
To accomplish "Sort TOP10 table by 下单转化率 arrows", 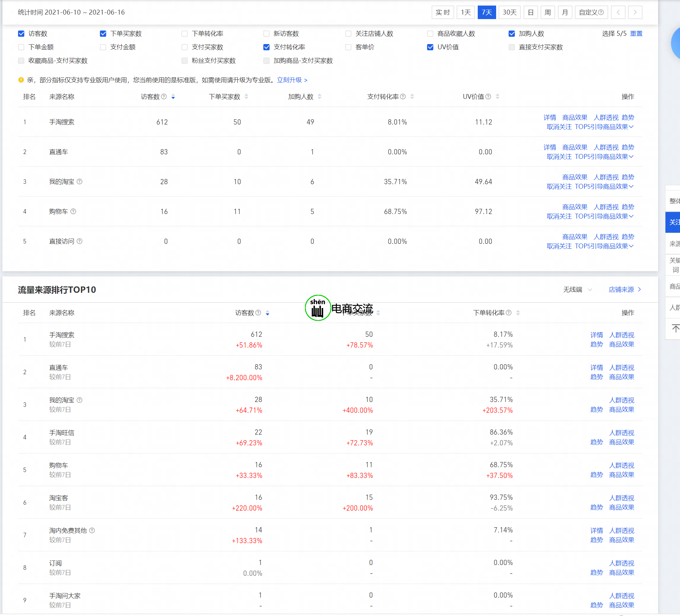I will [x=518, y=313].
